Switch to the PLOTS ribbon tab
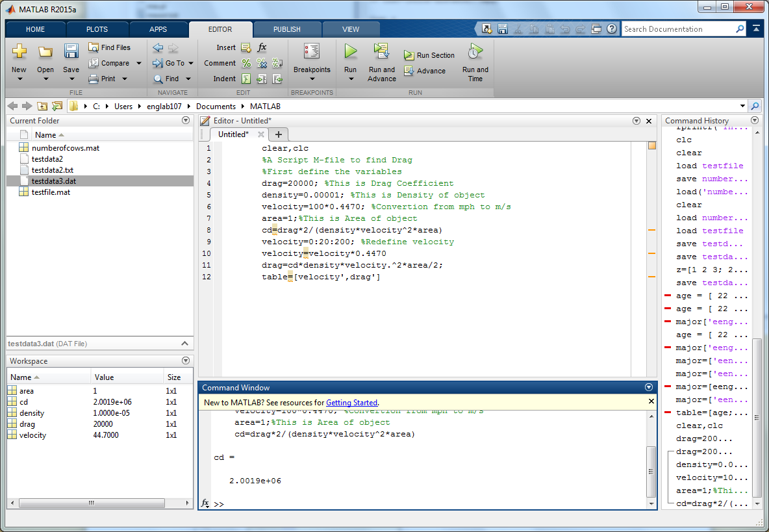This screenshot has width=769, height=532. pyautogui.click(x=97, y=29)
